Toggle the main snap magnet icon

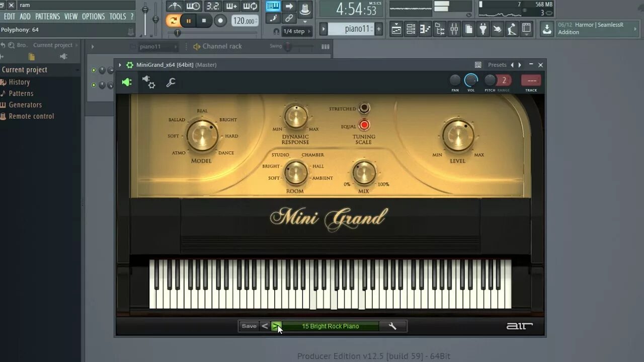[x=276, y=31]
